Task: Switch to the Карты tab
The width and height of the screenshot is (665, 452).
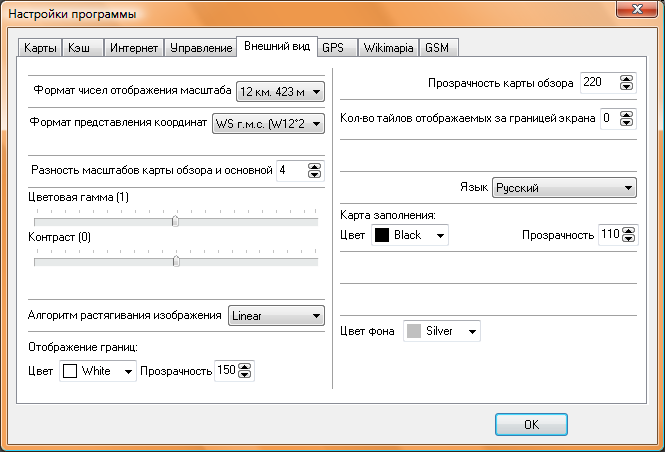Action: [x=40, y=48]
